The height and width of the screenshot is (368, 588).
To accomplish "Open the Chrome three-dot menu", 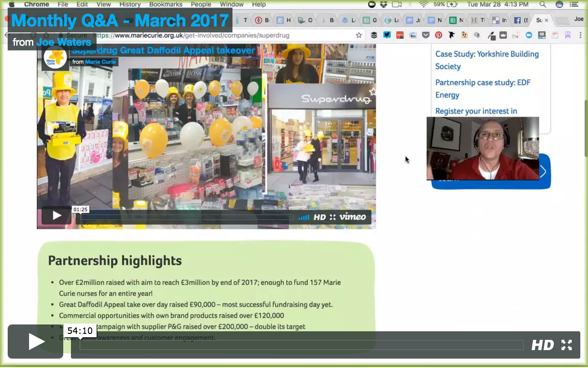I will click(580, 35).
